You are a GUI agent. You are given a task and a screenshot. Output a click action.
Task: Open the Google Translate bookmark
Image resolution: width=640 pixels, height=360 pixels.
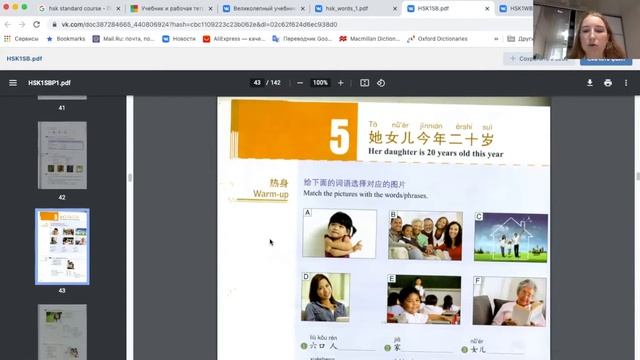pos(302,39)
